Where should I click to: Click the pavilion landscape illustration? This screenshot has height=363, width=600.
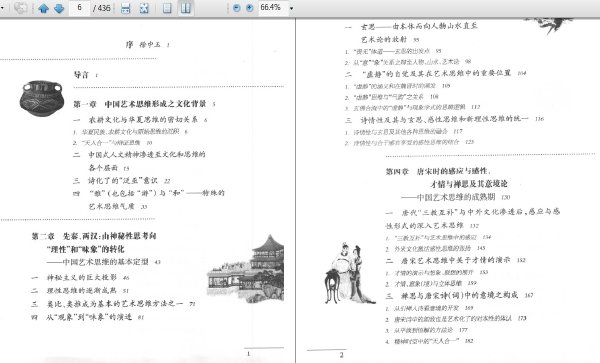246,269
